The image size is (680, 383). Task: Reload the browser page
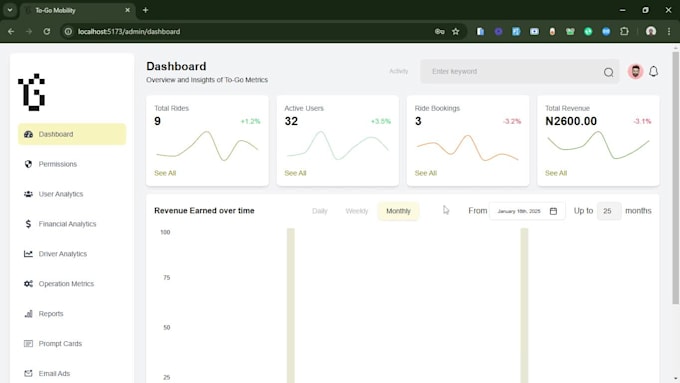(47, 32)
